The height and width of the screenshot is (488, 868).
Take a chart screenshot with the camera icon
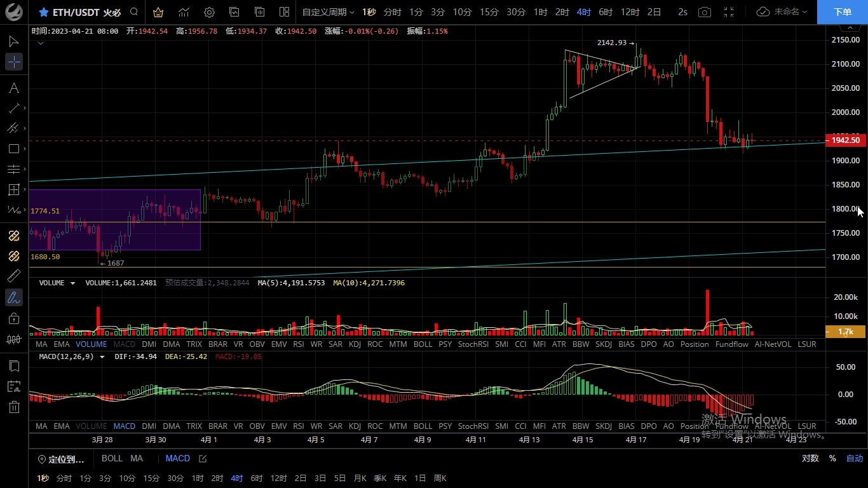tap(704, 12)
